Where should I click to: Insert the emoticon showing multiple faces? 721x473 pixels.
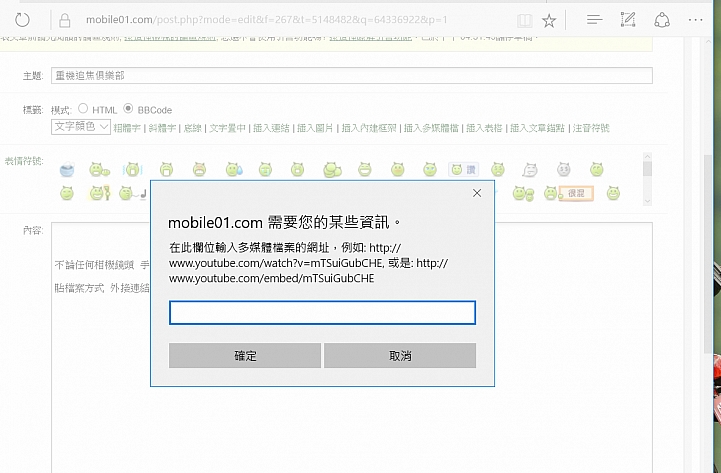[332, 170]
